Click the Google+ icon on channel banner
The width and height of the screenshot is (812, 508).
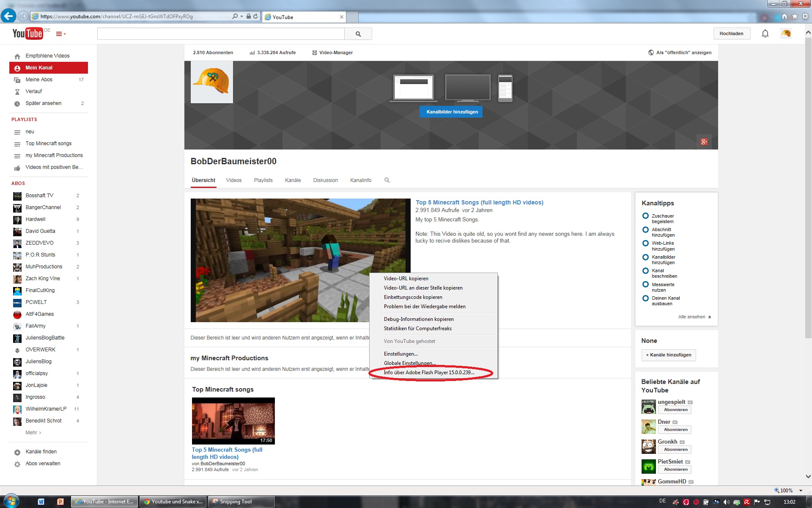[704, 142]
